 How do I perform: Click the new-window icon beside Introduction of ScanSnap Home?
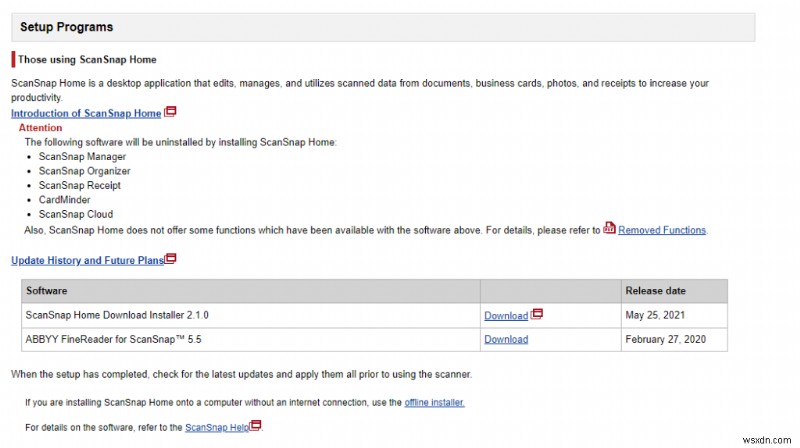[170, 112]
